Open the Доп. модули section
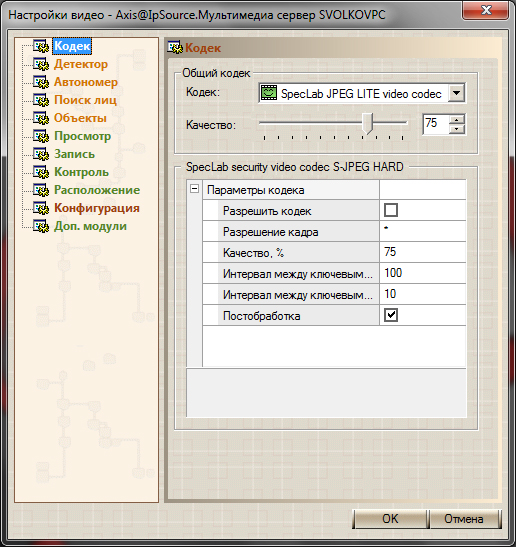This screenshot has height=547, width=516. [90, 226]
